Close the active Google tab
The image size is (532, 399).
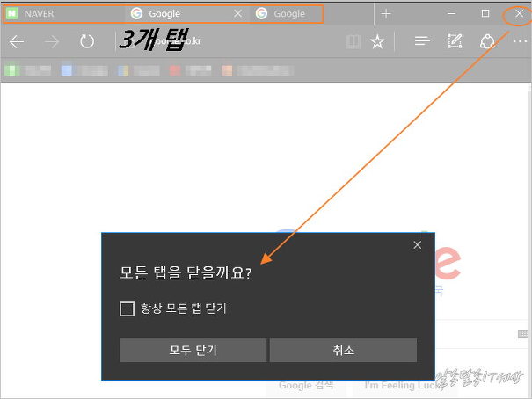click(237, 14)
